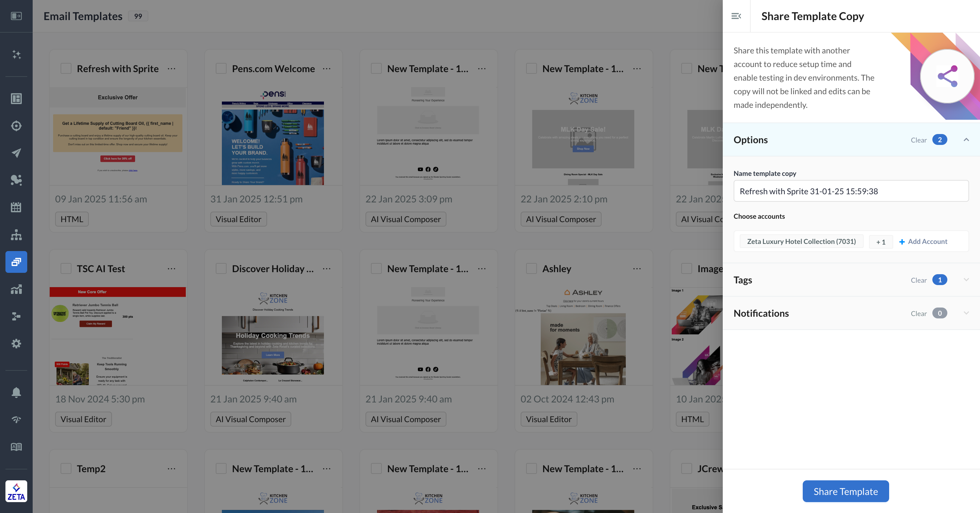
Task: Open the target/audience icon in sidebar
Action: pos(16,126)
